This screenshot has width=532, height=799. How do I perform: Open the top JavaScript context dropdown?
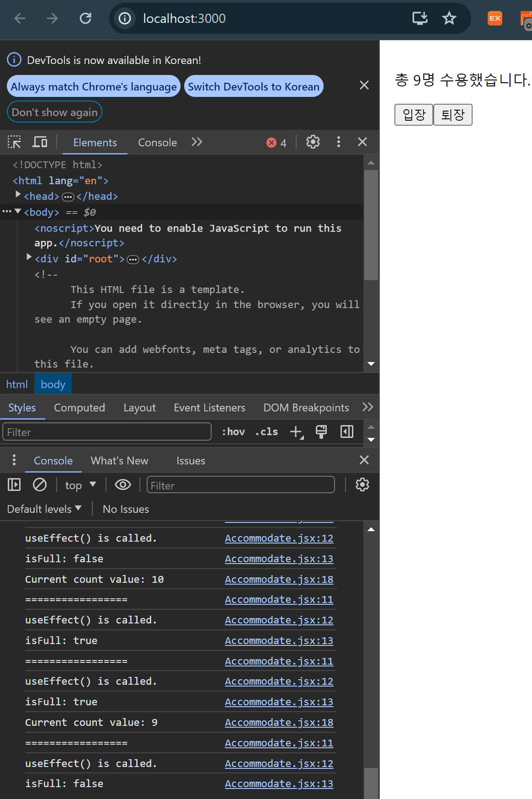coord(80,485)
